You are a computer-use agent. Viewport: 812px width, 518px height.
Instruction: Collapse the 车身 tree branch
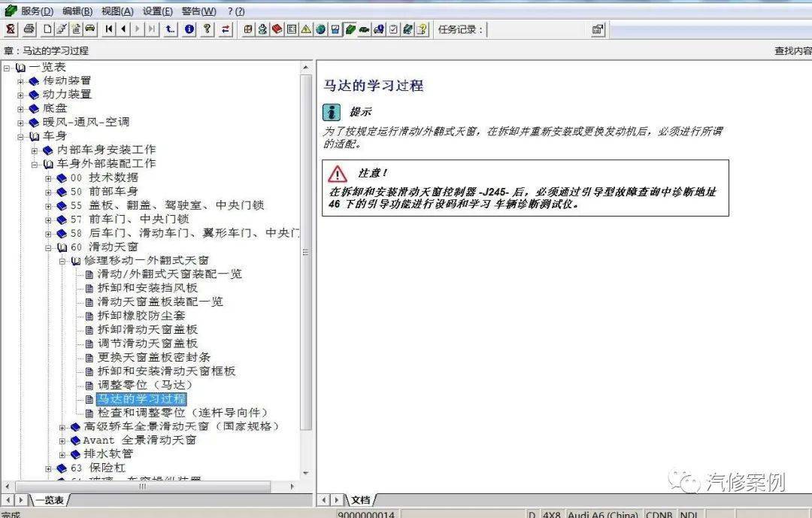pyautogui.click(x=20, y=137)
